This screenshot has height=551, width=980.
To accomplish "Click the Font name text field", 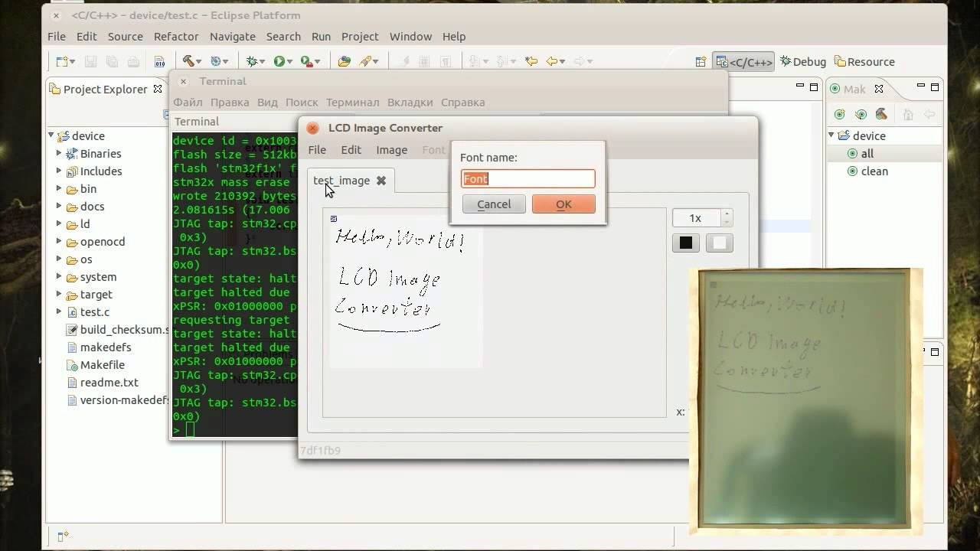I will [528, 178].
